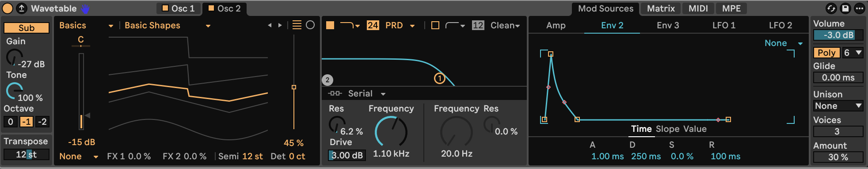868x169 pixels.
Task: Enable or disable the Sub oscillator
Action: tap(27, 28)
